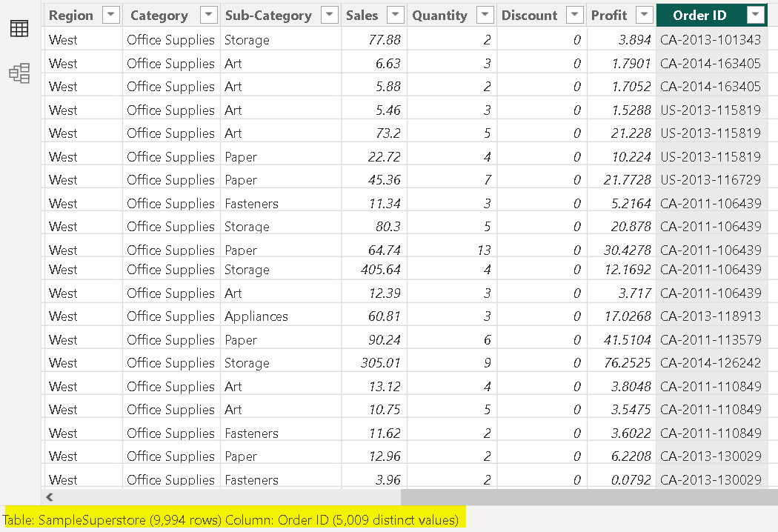The image size is (778, 532).
Task: Open the Order ID column dropdown arrow
Action: pyautogui.click(x=756, y=15)
